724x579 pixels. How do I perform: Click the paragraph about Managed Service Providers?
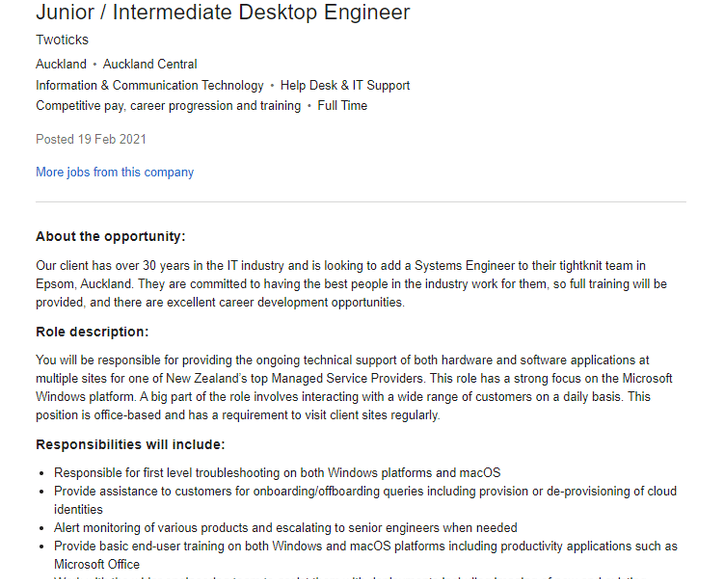pyautogui.click(x=350, y=387)
